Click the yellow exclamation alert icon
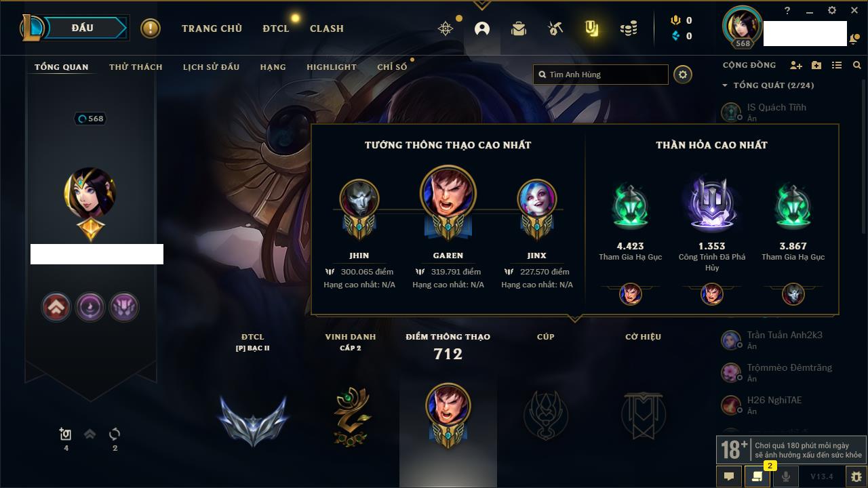This screenshot has height=488, width=868. [x=151, y=28]
